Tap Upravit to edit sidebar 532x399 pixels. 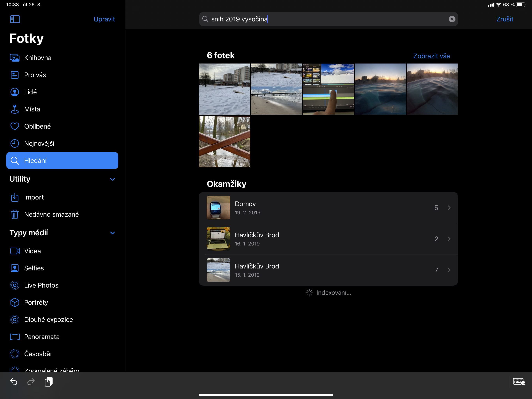tap(104, 19)
